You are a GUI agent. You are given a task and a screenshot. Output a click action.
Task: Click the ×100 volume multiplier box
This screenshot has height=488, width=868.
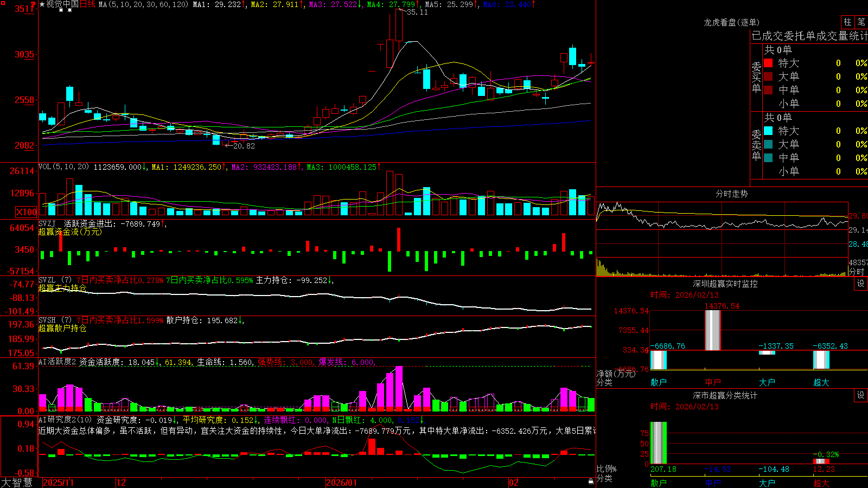tap(27, 212)
